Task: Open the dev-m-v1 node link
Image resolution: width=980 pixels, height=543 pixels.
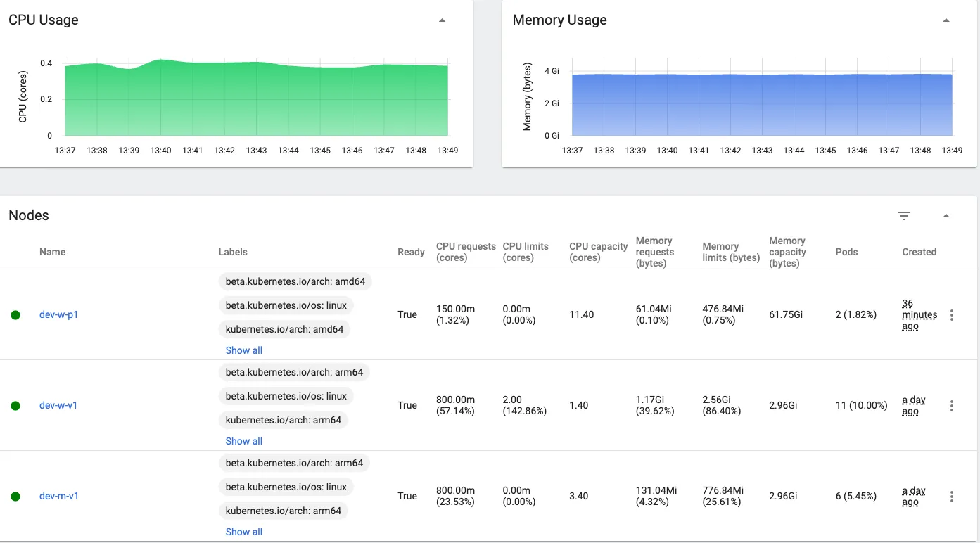Action: pos(59,496)
